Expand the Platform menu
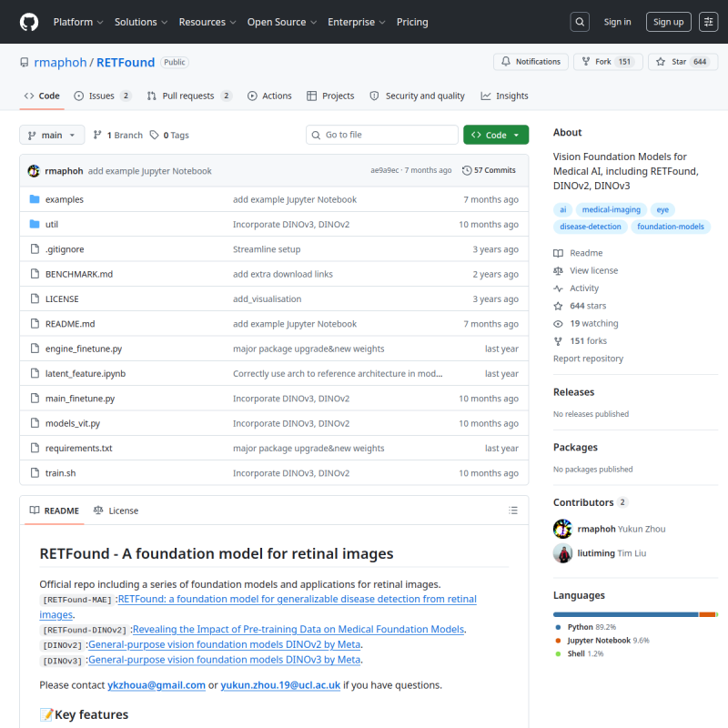Image resolution: width=728 pixels, height=728 pixels. (78, 22)
